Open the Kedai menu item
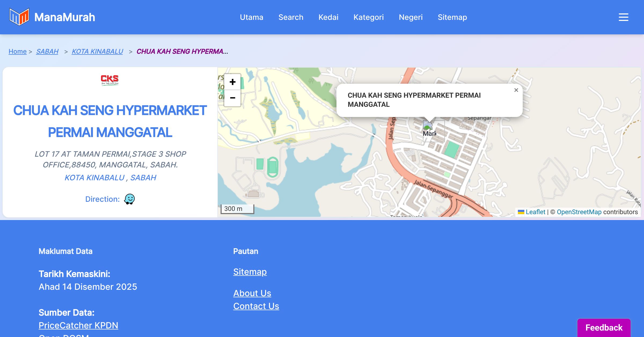The image size is (644, 337). 328,17
